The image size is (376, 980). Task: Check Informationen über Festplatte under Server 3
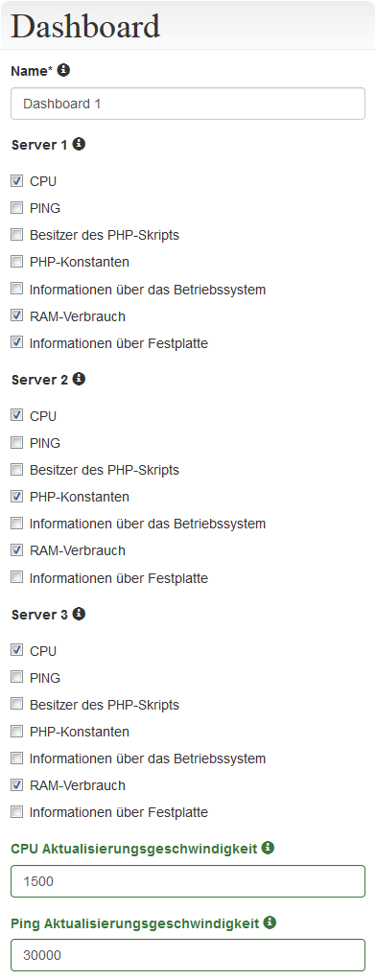pos(17,812)
